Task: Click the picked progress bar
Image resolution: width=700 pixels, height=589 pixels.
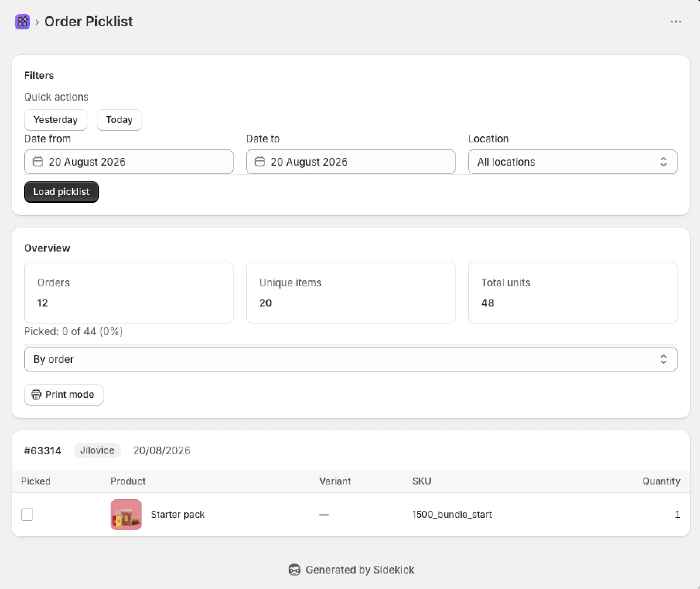Action: [x=350, y=344]
